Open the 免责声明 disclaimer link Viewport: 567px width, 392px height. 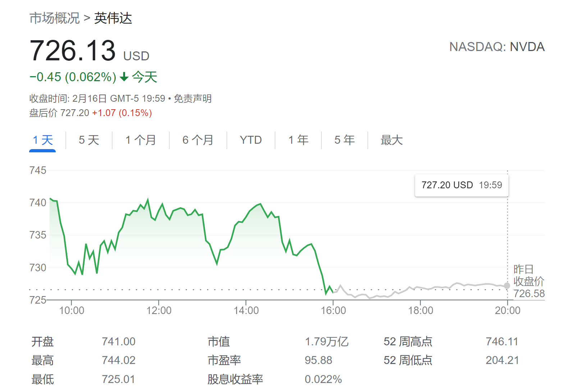pos(193,98)
